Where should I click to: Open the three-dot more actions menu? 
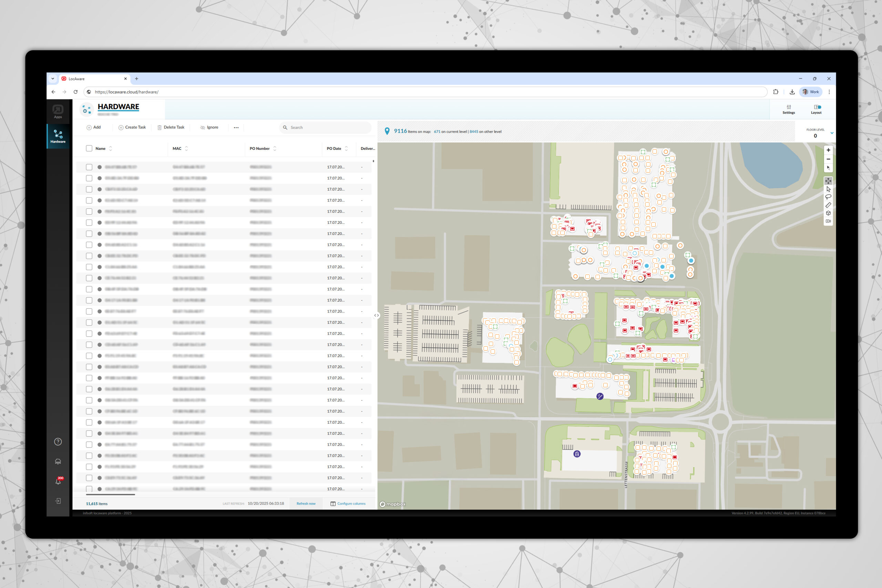236,127
